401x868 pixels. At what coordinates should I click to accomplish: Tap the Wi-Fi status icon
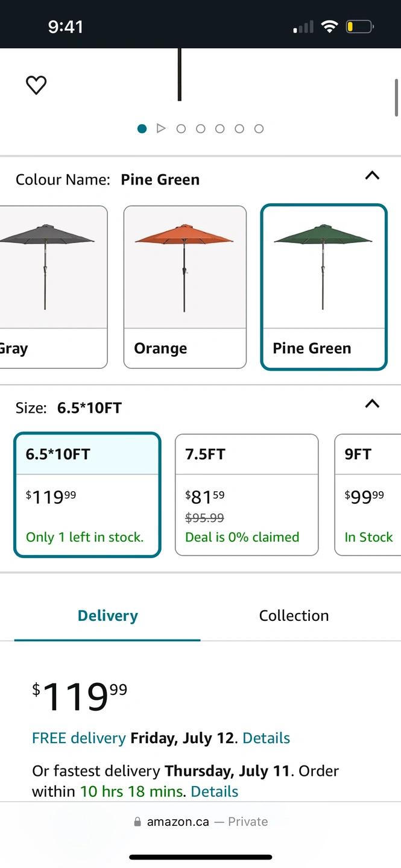coord(329,27)
